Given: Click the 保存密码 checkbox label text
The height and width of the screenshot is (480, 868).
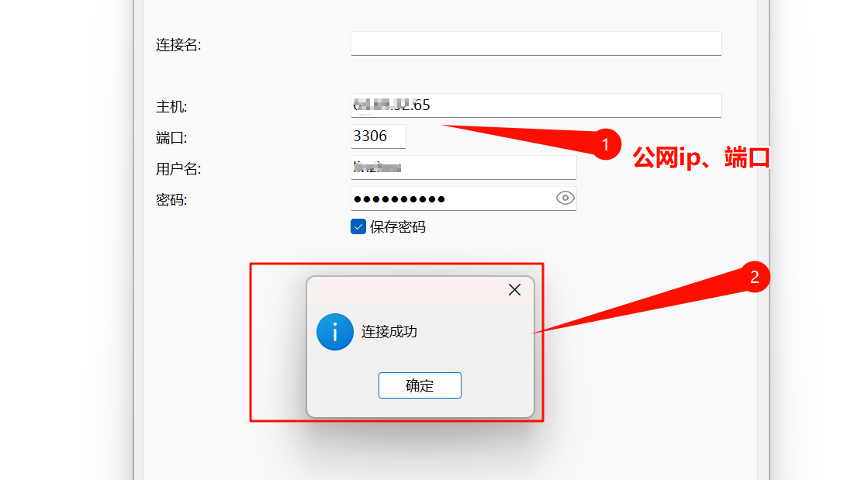Looking at the screenshot, I should click(x=397, y=227).
